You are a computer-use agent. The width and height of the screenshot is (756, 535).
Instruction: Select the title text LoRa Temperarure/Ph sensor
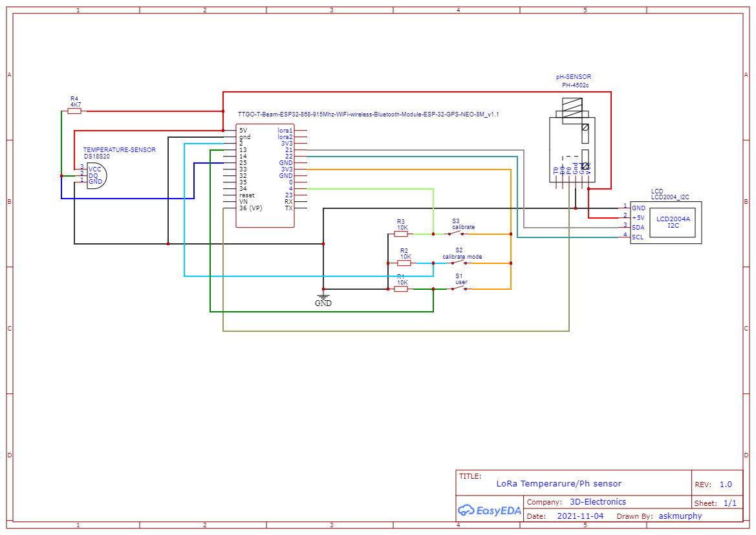(557, 483)
